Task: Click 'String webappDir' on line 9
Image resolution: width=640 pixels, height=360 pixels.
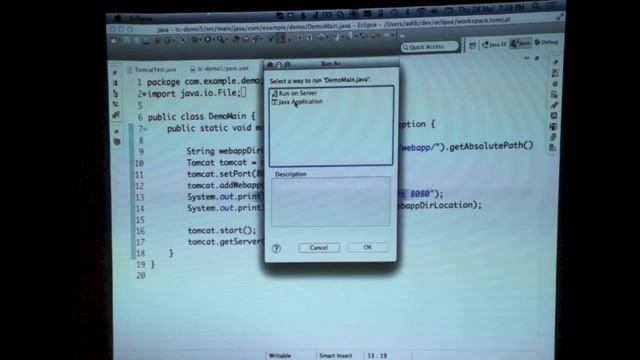Action: tap(224, 151)
